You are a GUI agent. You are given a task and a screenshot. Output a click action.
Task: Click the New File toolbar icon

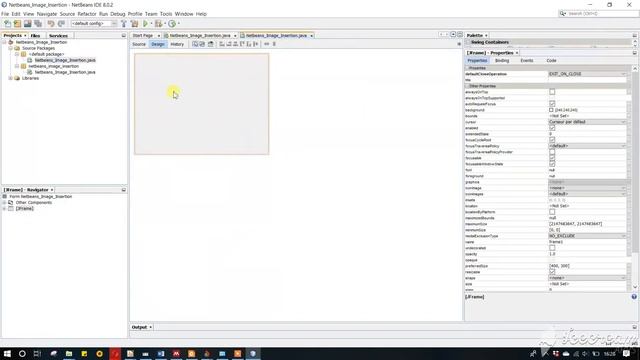[7, 24]
